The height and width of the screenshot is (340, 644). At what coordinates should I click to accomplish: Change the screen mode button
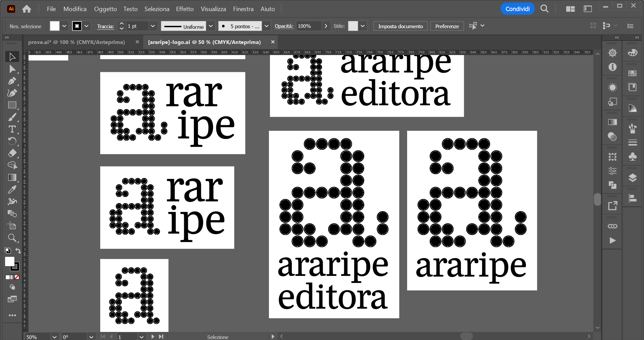point(12,299)
